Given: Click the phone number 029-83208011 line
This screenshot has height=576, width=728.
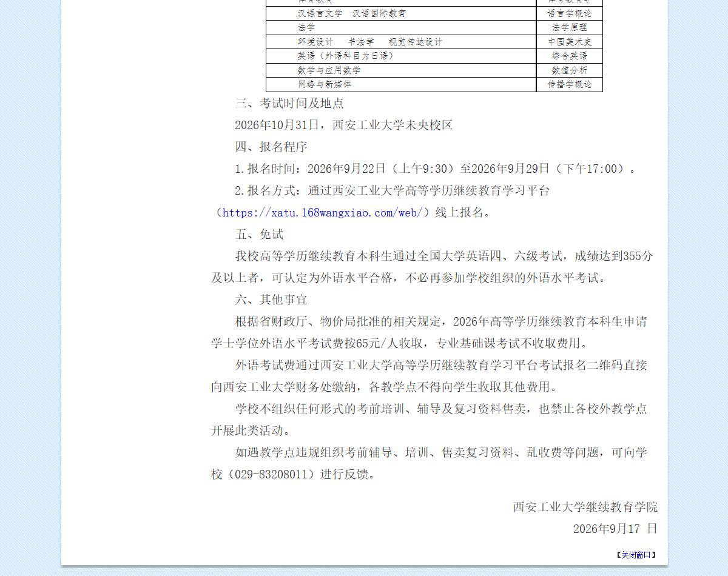Looking at the screenshot, I should point(294,475).
